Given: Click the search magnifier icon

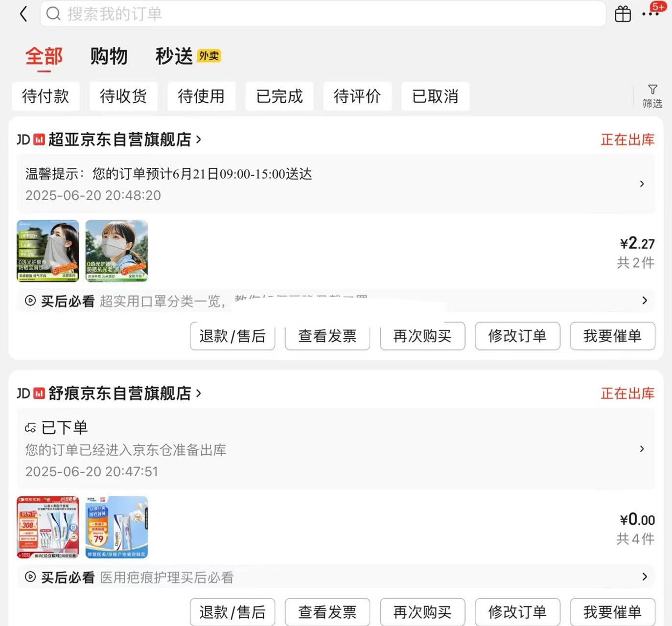Looking at the screenshot, I should click(53, 14).
